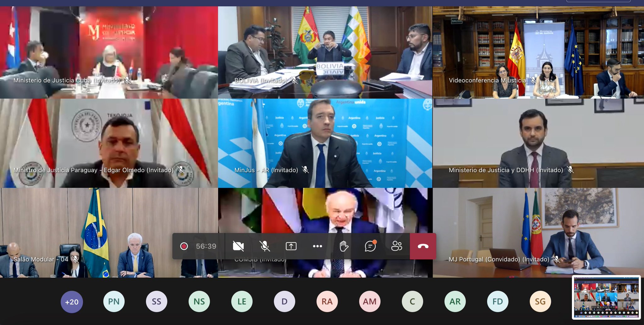Open the AM participant avatar
The height and width of the screenshot is (325, 644).
coord(370,301)
